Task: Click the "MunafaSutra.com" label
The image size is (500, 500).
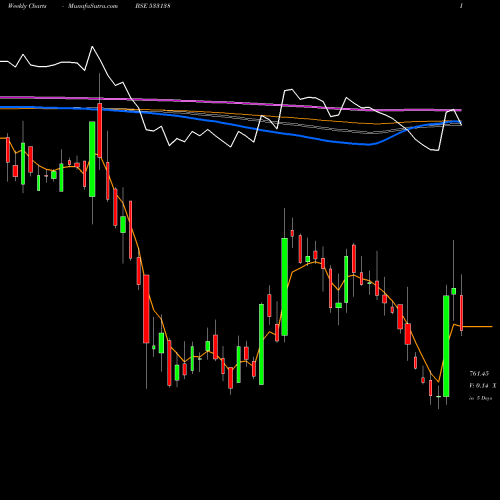Action: (93, 6)
